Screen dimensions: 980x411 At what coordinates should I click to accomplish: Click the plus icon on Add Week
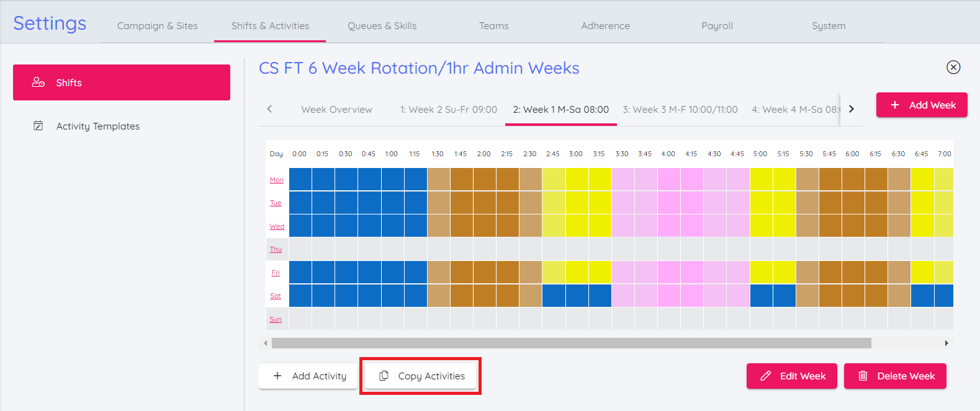pos(895,105)
